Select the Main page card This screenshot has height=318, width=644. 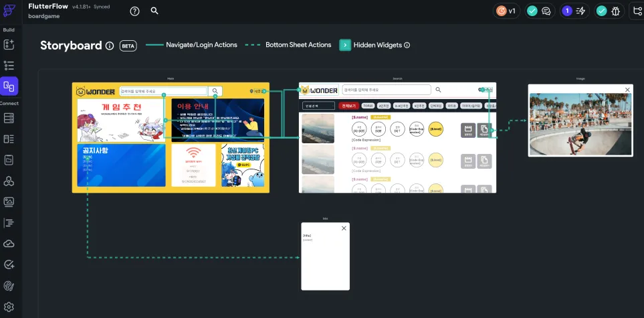[171, 137]
